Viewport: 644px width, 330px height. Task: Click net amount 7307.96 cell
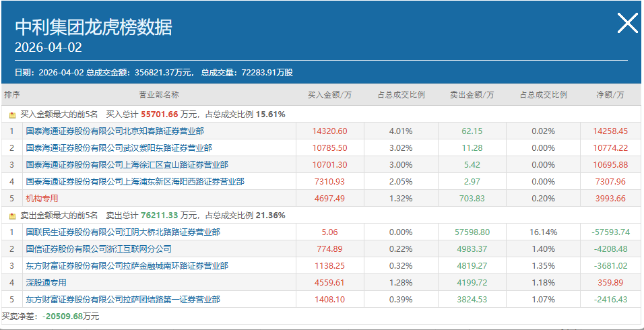pyautogui.click(x=610, y=181)
